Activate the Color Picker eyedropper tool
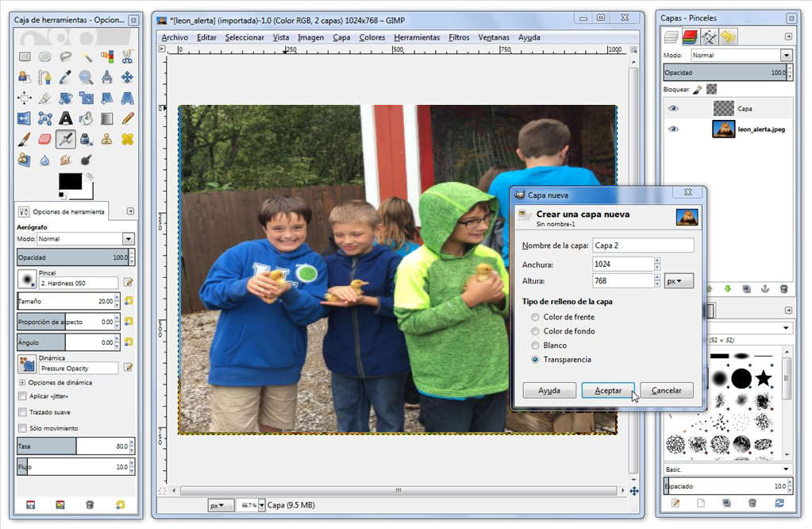 tap(65, 77)
